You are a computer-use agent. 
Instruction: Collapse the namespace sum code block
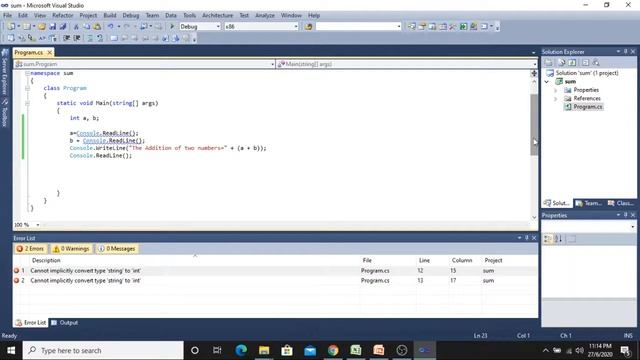pyautogui.click(x=27, y=73)
